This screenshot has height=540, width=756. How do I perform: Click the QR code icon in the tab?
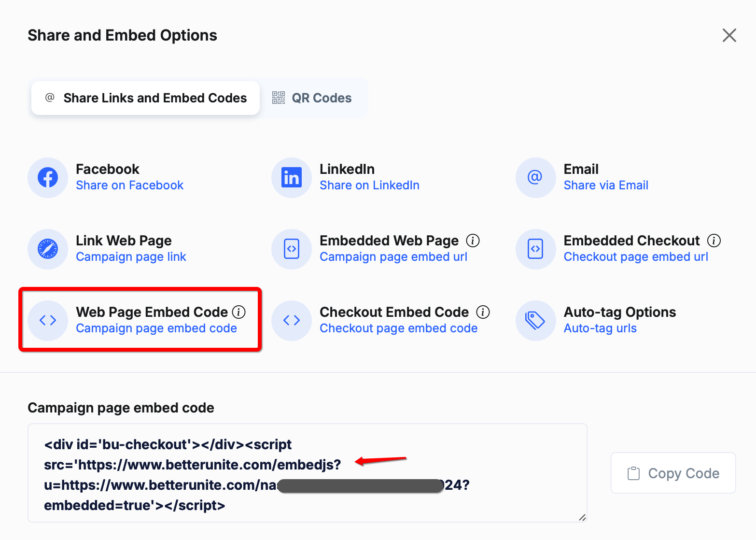(279, 98)
